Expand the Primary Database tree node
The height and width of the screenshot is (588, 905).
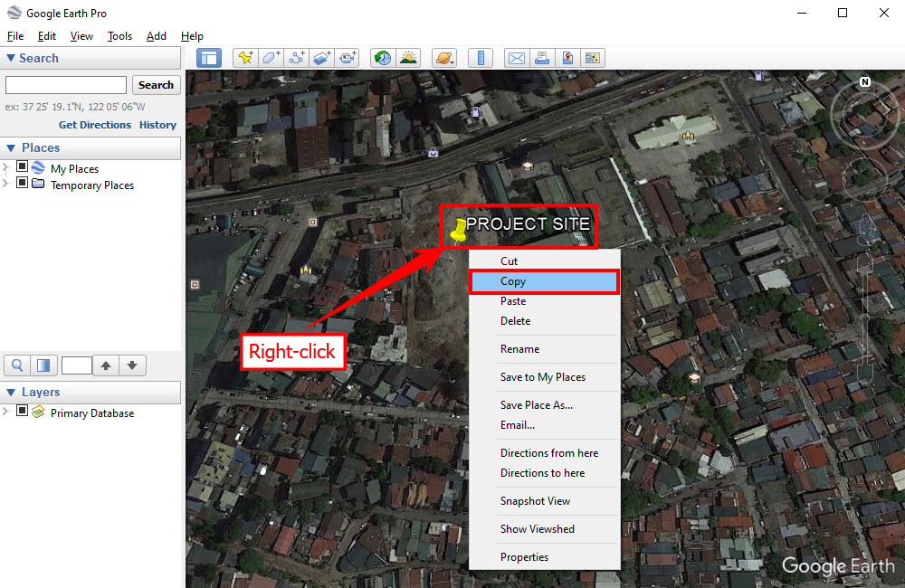[x=5, y=412]
